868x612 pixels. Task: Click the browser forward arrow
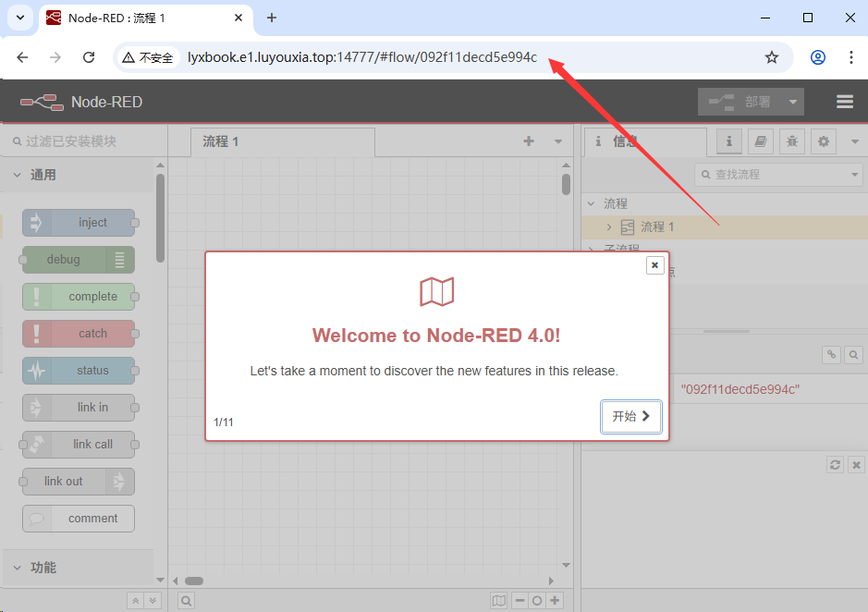click(x=55, y=57)
